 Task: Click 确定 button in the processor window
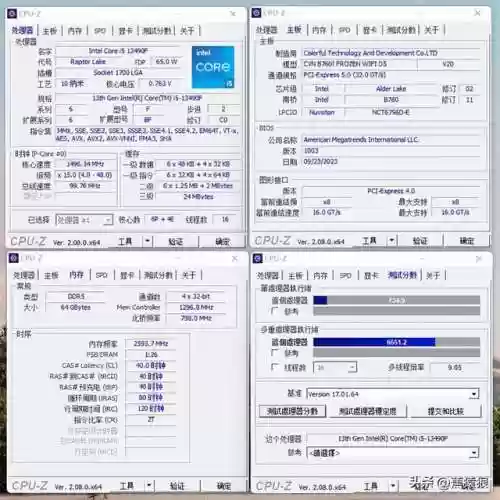(223, 241)
